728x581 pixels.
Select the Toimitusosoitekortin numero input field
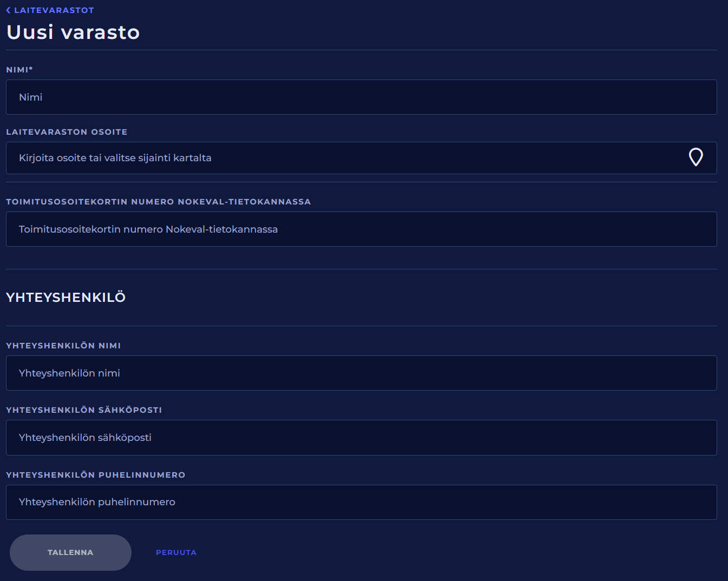[361, 229]
